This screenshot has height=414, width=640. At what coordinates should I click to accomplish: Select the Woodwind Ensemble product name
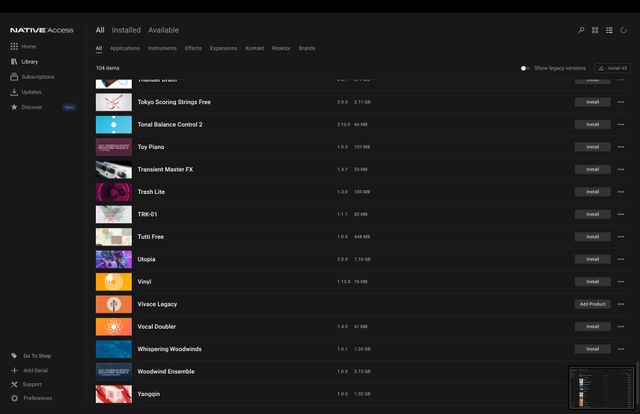click(x=166, y=372)
